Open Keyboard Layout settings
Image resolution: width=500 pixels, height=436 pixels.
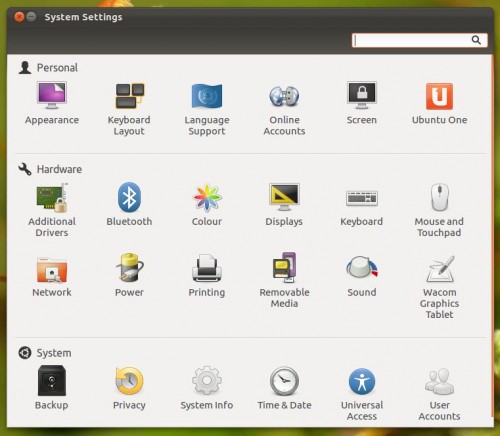[129, 109]
